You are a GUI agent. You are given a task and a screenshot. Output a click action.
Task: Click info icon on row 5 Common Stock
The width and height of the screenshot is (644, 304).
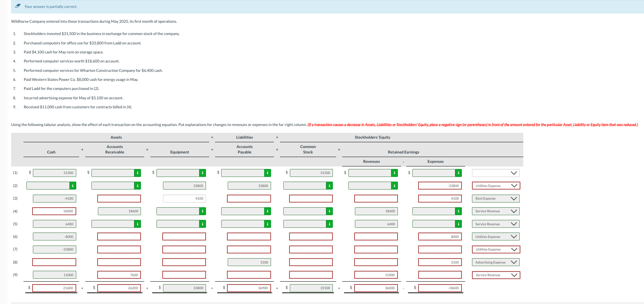(x=330, y=224)
